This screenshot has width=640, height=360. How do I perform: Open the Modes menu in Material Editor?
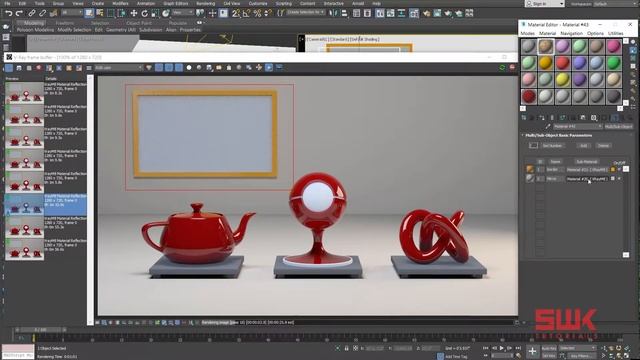tap(528, 33)
